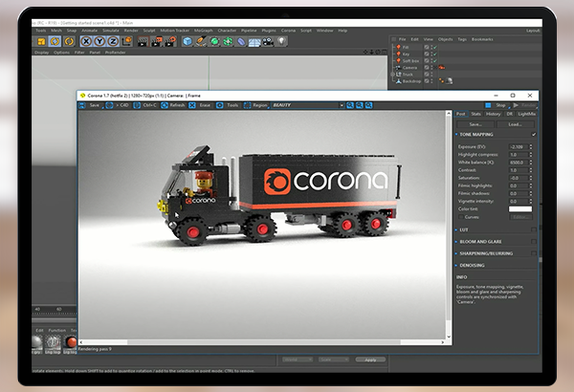Expand the Bloom and Glare section

tap(456, 242)
